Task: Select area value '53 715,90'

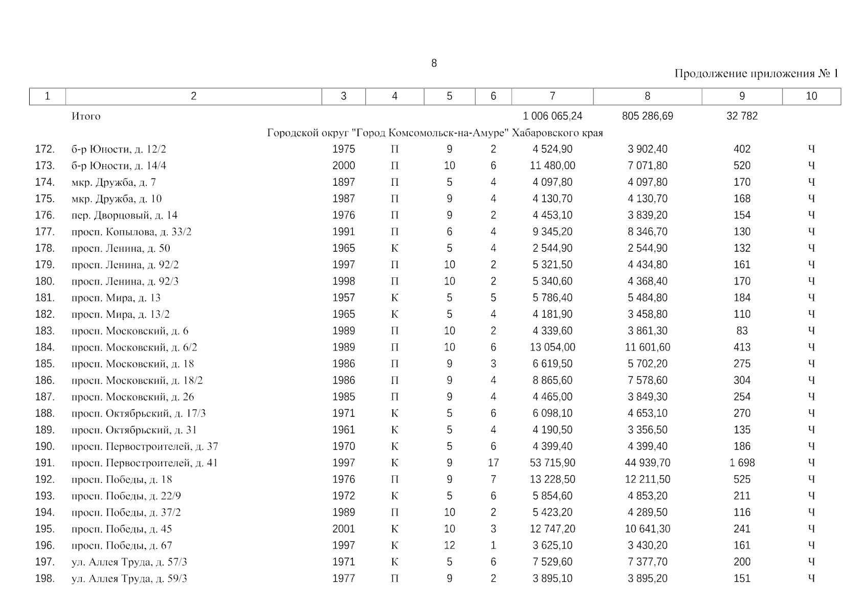Action: [x=552, y=463]
